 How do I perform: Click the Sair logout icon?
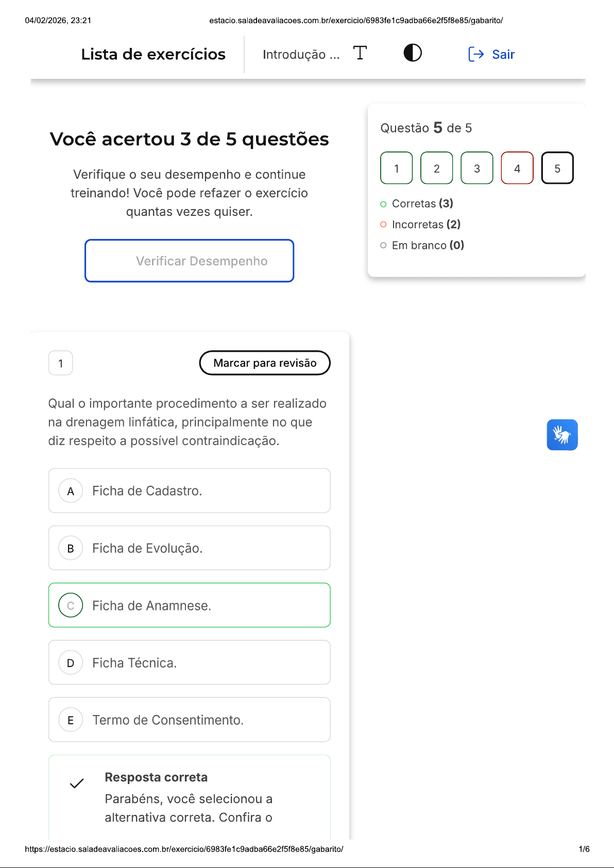[x=476, y=54]
